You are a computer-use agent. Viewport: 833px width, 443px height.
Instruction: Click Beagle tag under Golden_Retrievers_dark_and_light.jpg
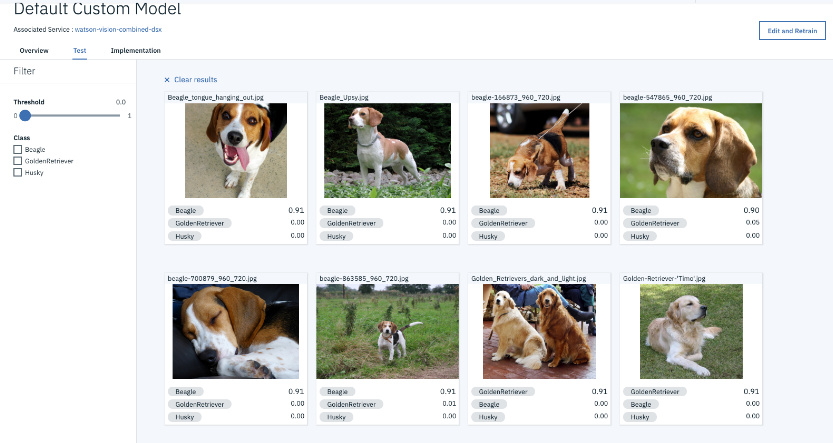(489, 404)
